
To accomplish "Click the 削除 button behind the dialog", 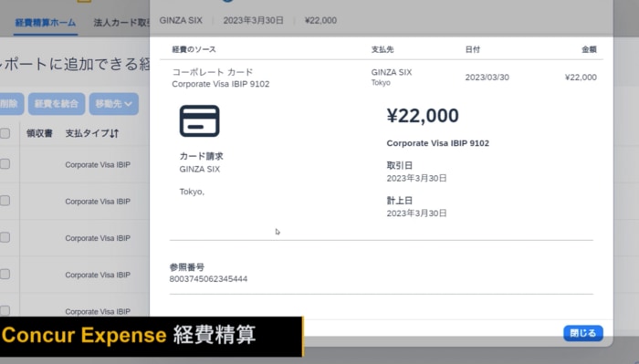I will coord(10,104).
